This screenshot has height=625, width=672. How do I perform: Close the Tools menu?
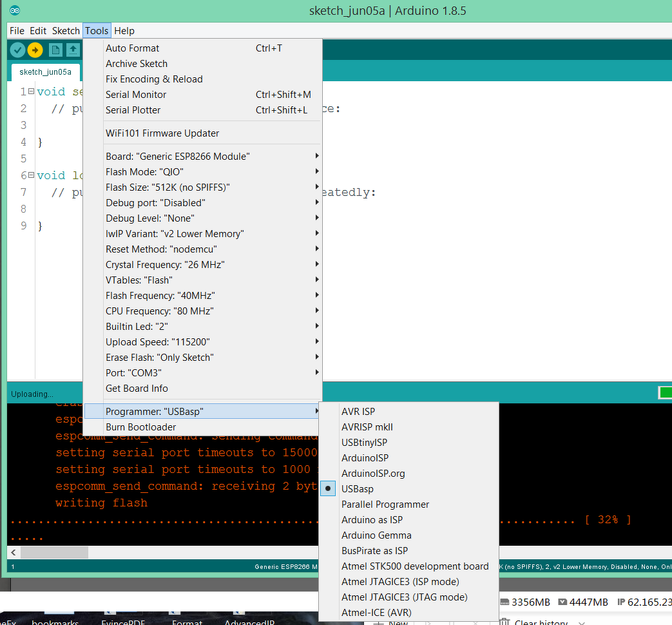pos(97,31)
